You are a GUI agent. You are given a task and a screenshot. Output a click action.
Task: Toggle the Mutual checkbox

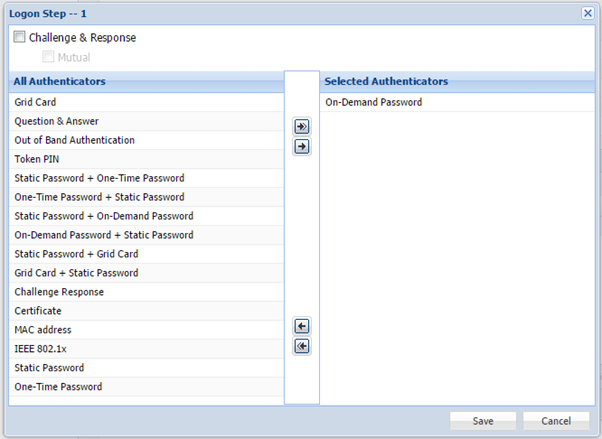48,57
